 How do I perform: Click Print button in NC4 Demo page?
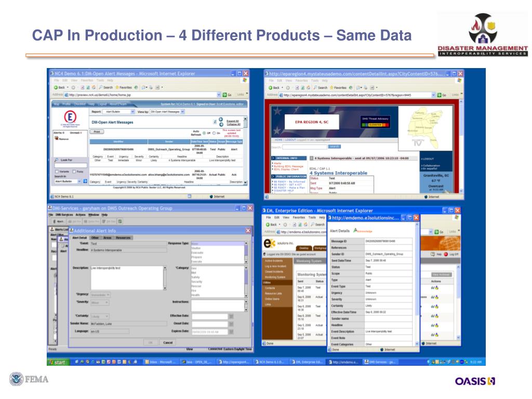pos(97,131)
